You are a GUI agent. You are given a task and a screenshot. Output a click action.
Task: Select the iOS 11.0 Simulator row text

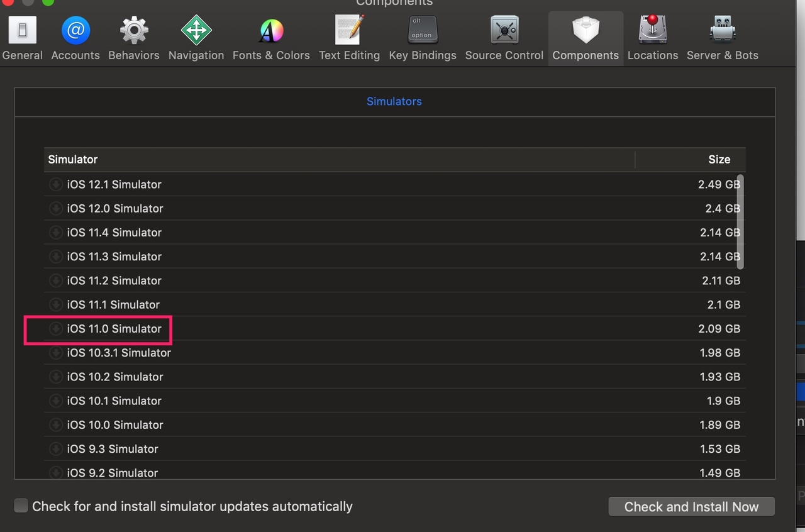pos(114,328)
